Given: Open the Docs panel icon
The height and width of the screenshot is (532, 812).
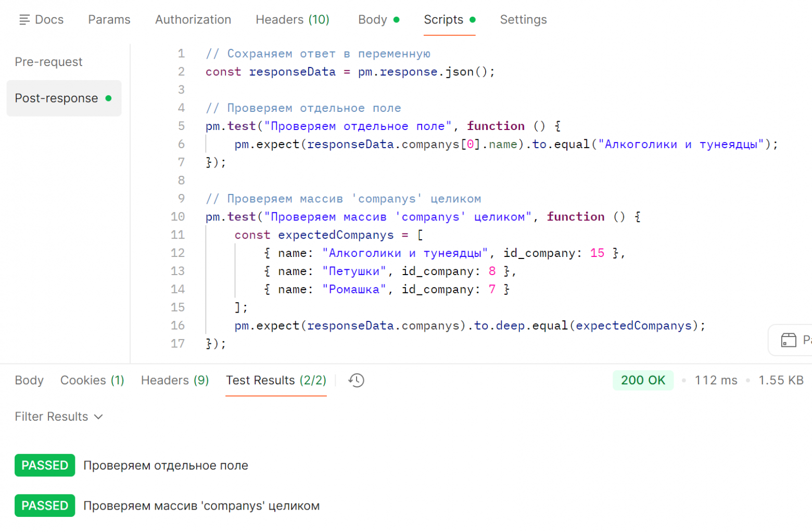Looking at the screenshot, I should point(24,20).
